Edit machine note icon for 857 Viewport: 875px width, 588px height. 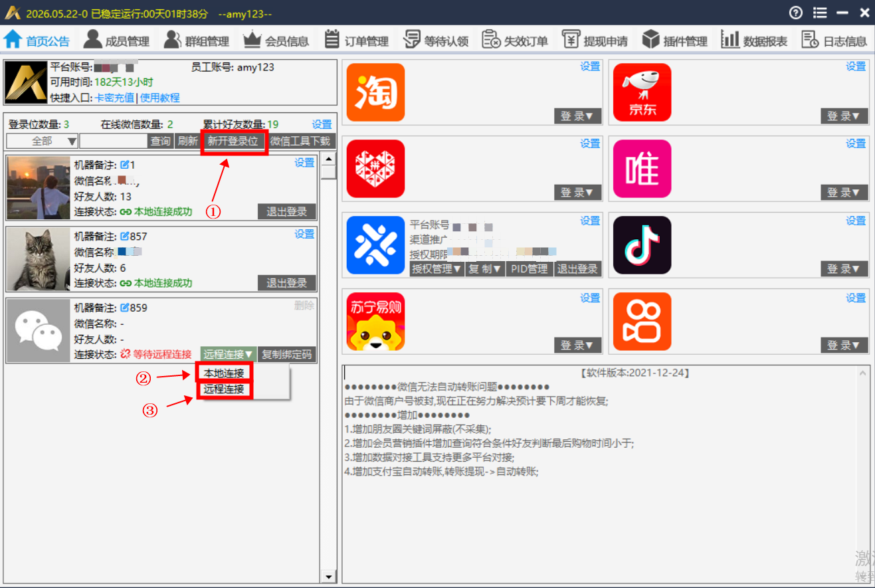pyautogui.click(x=124, y=236)
